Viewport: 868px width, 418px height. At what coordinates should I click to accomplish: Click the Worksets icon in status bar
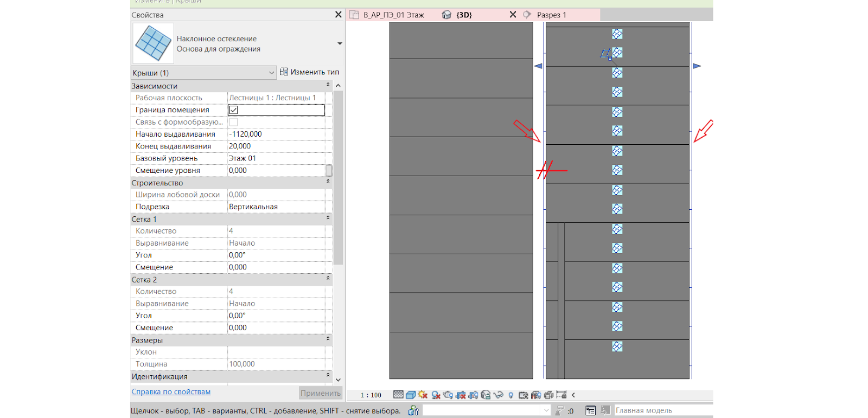tap(413, 411)
